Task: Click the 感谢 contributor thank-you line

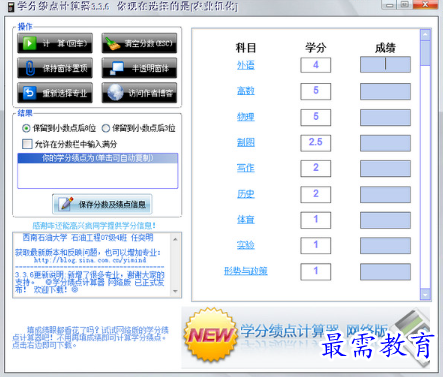Action: (94, 226)
